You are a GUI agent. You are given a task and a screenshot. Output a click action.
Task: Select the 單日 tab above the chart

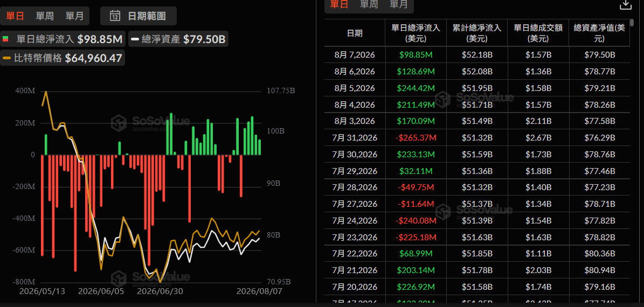click(15, 16)
